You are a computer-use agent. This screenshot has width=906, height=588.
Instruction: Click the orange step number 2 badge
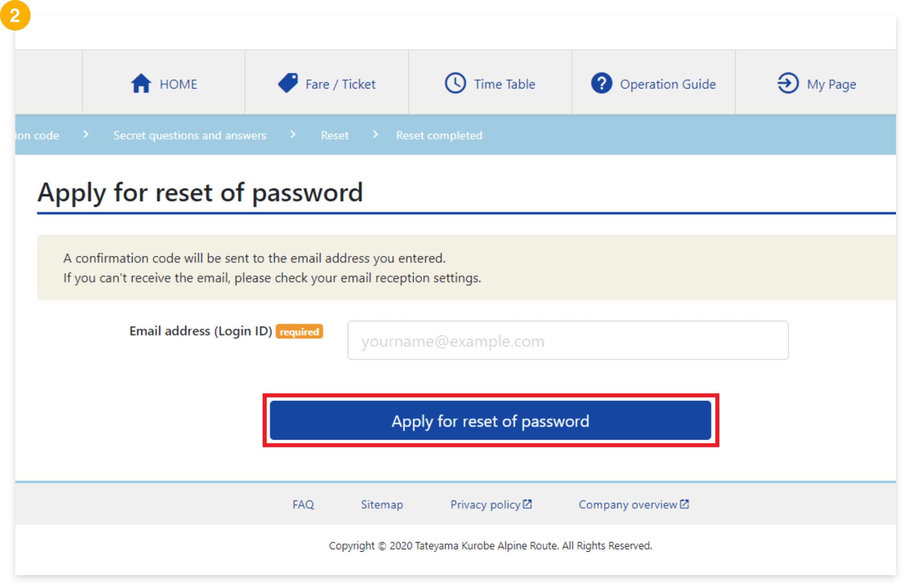point(15,15)
